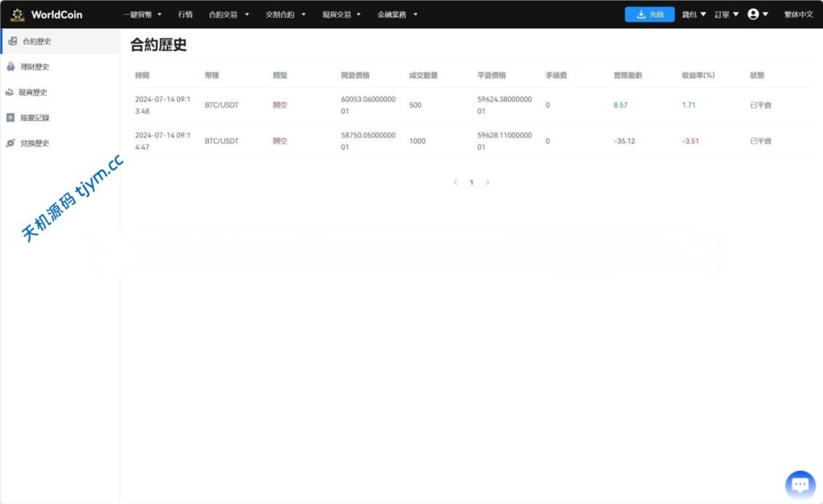Select page 1 in pagination
This screenshot has width=823, height=504.
tap(471, 182)
